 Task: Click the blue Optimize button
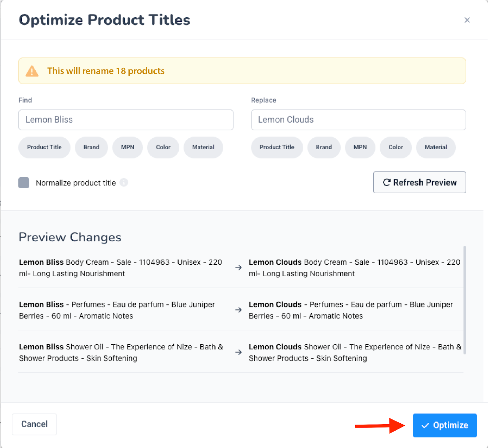[445, 425]
